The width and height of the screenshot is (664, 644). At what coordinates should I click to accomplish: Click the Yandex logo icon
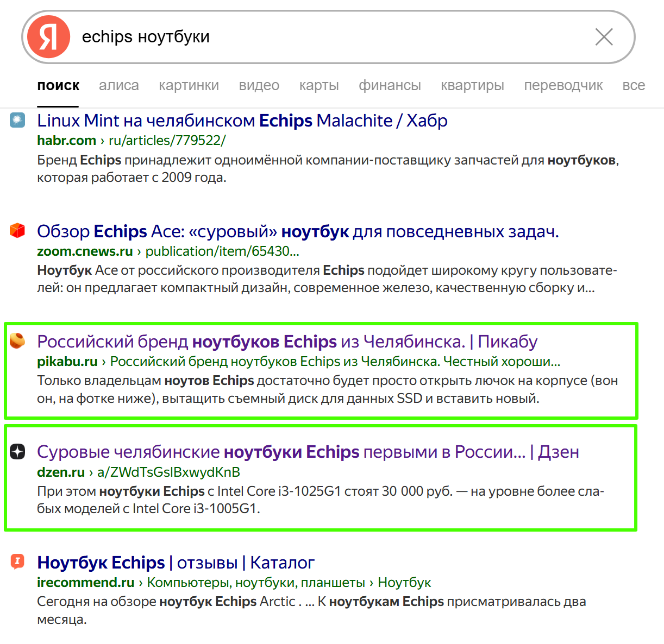(x=48, y=37)
